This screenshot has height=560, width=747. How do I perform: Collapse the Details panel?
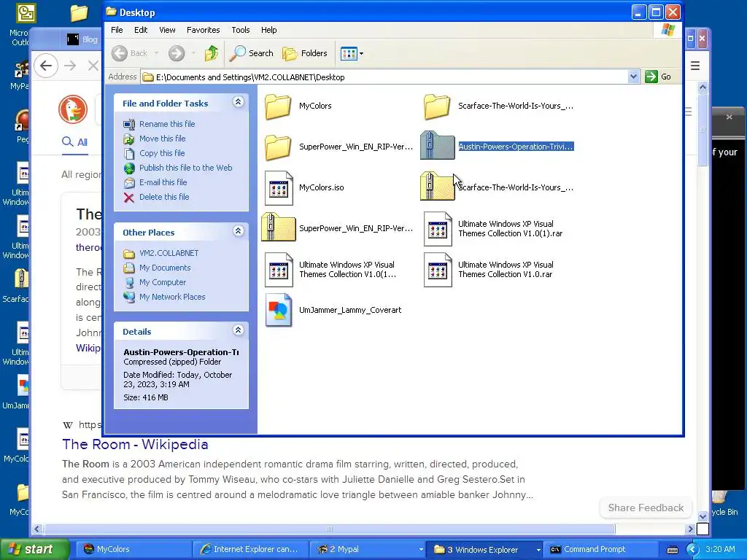tap(239, 330)
